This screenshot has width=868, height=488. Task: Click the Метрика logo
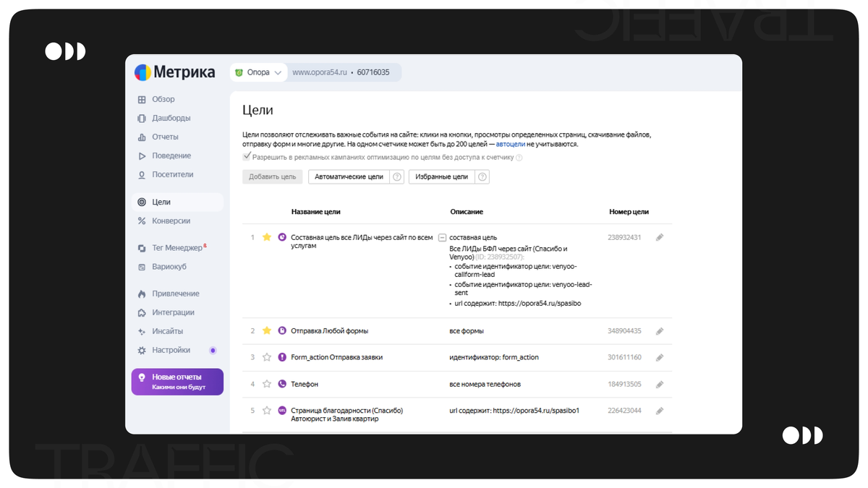[174, 72]
